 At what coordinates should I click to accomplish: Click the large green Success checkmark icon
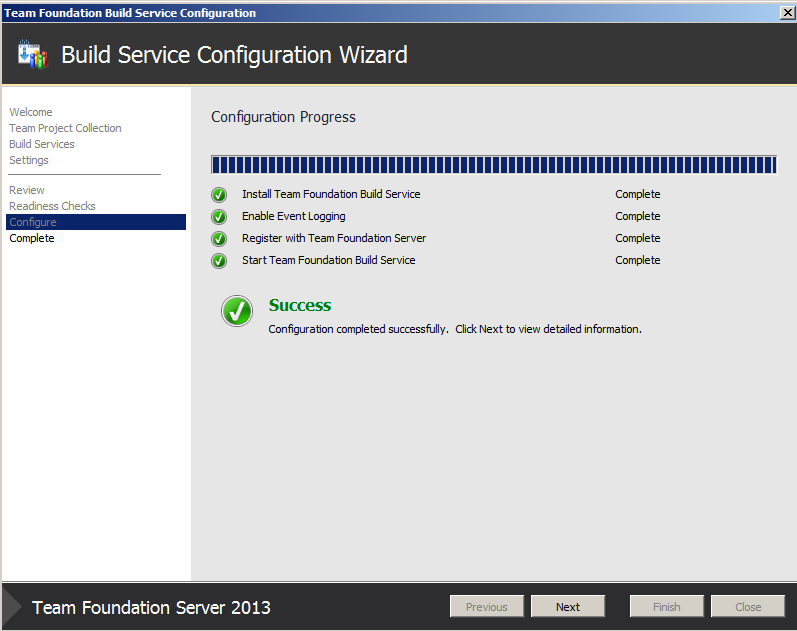coord(237,311)
